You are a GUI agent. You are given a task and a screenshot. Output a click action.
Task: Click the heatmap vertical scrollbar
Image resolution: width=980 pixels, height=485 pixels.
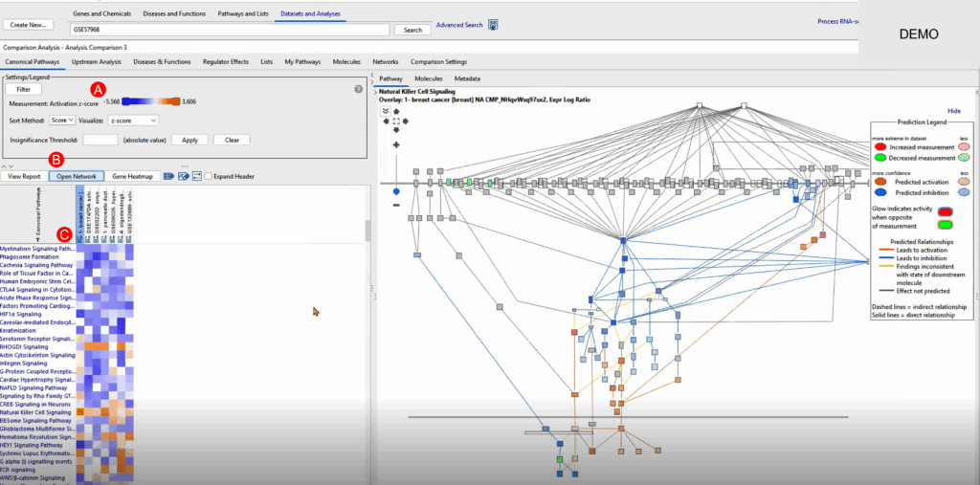point(368,231)
